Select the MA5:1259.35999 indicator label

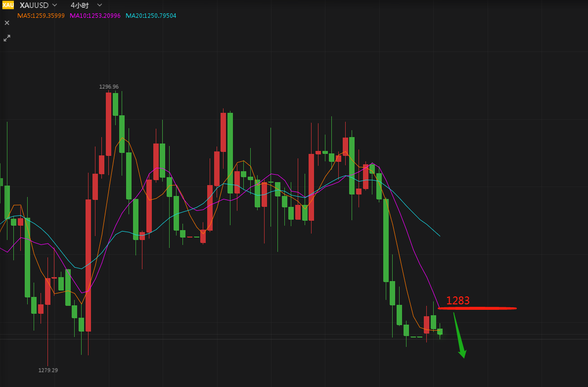pyautogui.click(x=41, y=16)
